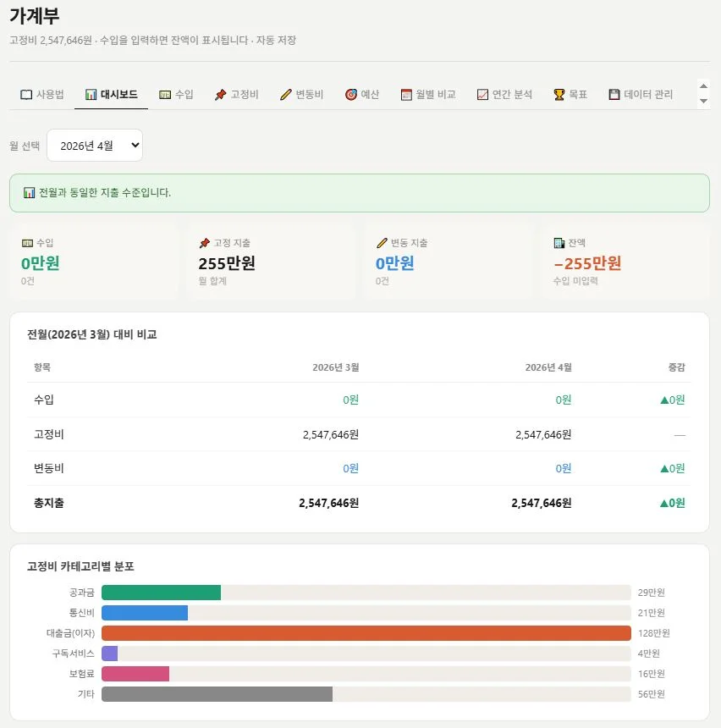Click the green 공과금 bar
The image size is (721, 728).
(x=161, y=593)
